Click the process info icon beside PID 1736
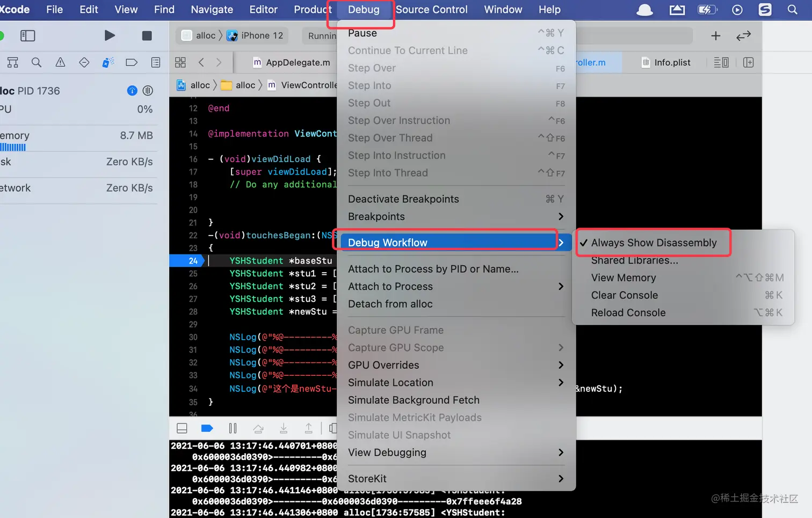This screenshot has height=518, width=812. click(x=132, y=91)
